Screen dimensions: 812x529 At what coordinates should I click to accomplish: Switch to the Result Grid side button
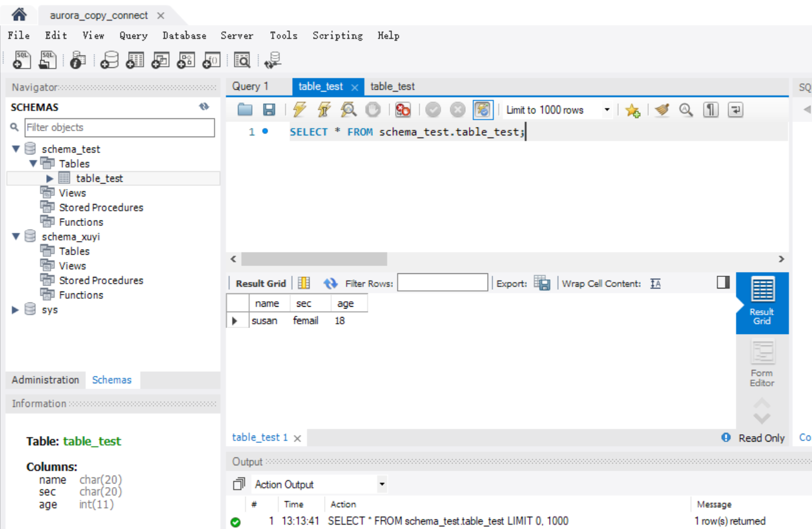[x=762, y=303]
